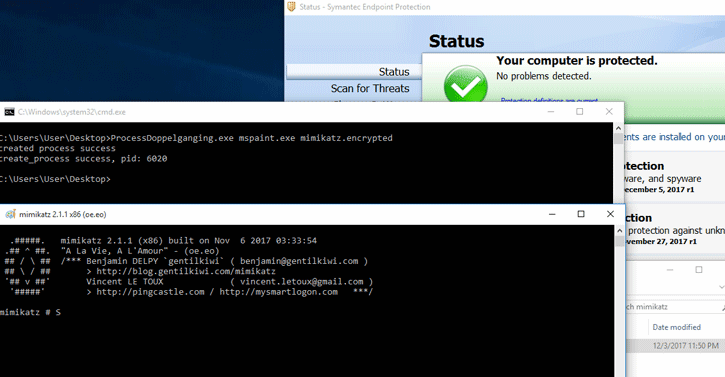Click the 'create_process success, pid: 6020' line
The height and width of the screenshot is (377, 725).
(x=84, y=159)
